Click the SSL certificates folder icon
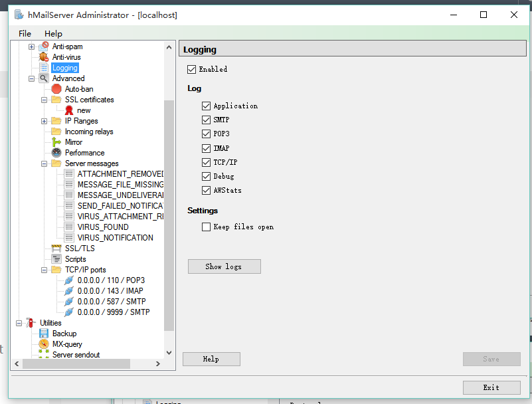This screenshot has width=532, height=404. (x=56, y=100)
